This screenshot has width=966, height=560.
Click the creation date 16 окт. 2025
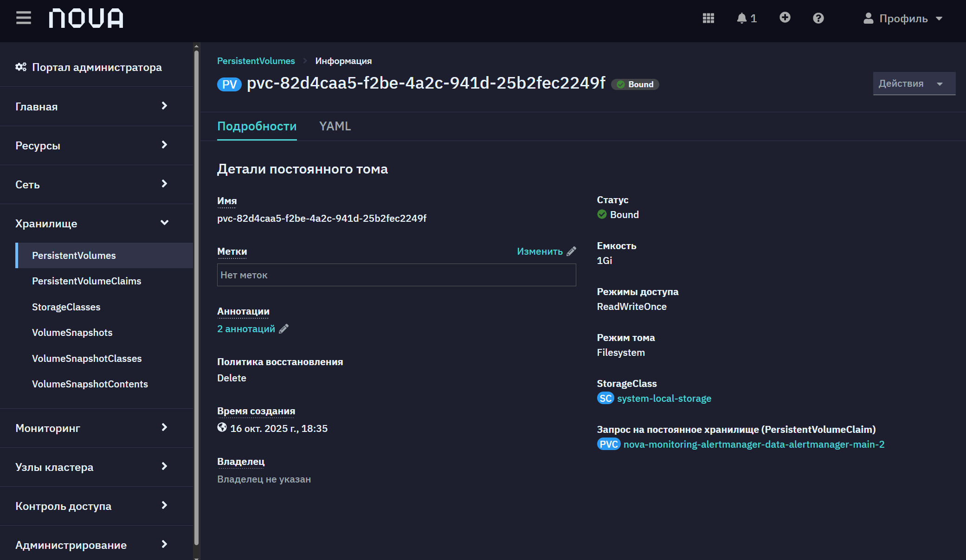pyautogui.click(x=279, y=428)
